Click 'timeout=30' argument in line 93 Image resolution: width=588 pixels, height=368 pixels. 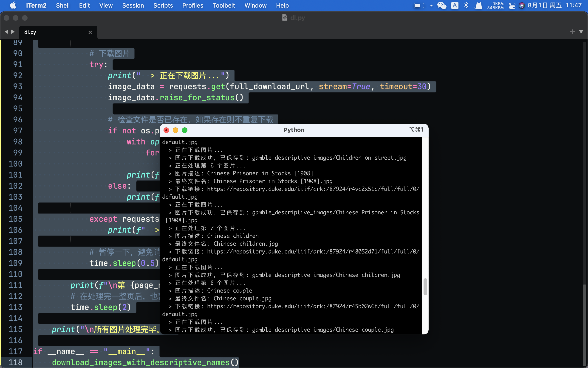[x=403, y=86]
